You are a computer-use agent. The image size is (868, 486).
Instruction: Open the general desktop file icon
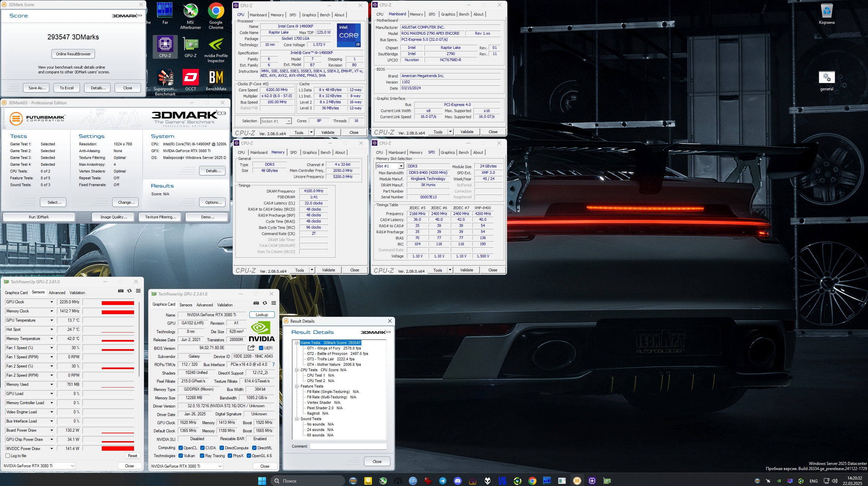tap(827, 81)
